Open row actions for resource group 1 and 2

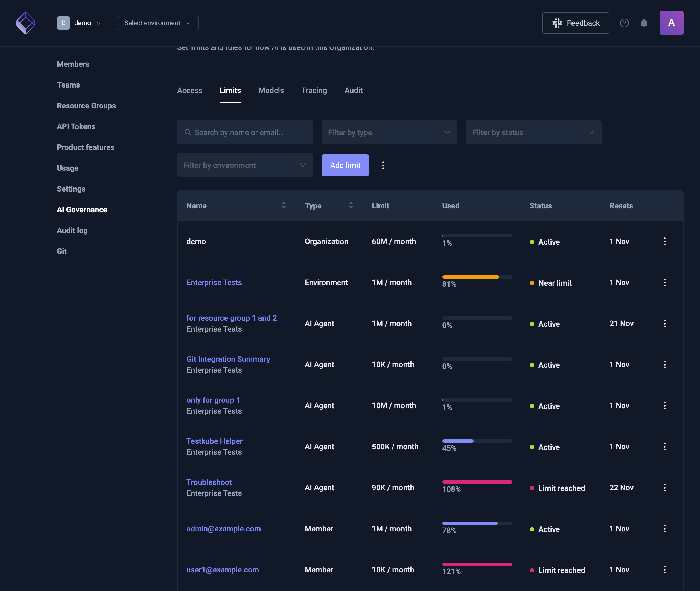click(664, 323)
